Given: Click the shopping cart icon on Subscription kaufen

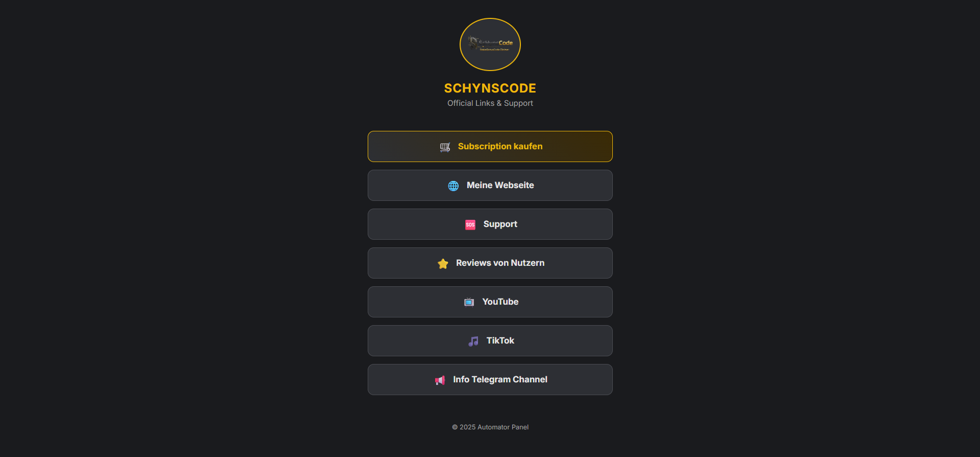Looking at the screenshot, I should click(x=444, y=147).
